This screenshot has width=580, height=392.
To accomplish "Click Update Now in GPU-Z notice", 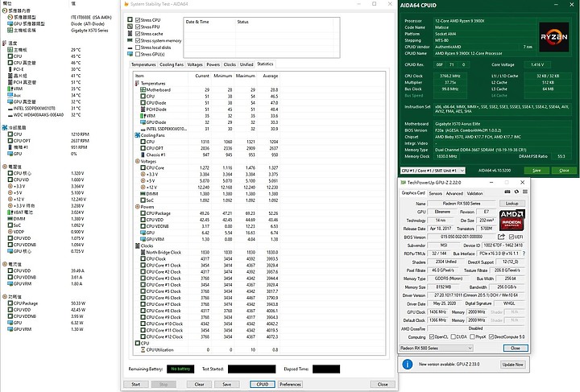I will [512, 365].
